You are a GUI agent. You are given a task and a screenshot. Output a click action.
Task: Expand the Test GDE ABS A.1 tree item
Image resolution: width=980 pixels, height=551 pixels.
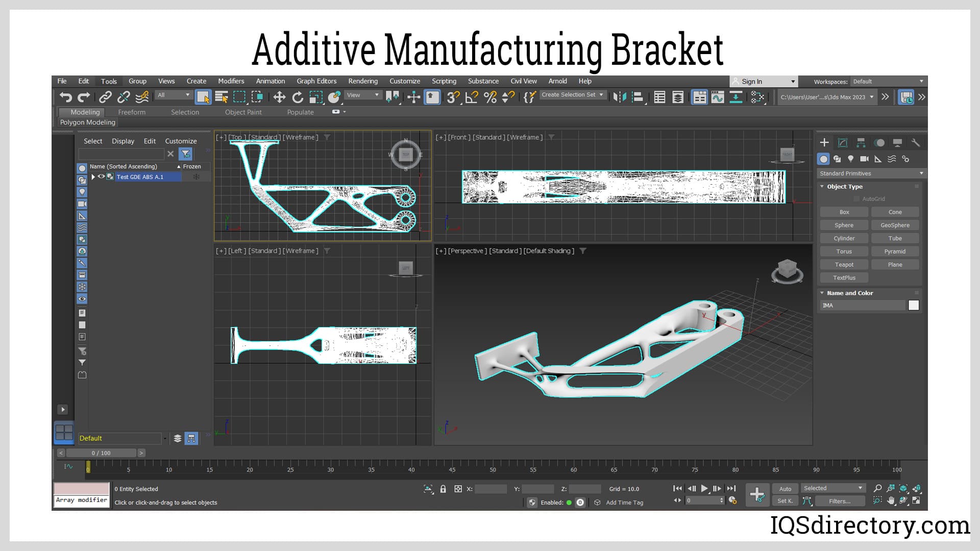click(93, 177)
